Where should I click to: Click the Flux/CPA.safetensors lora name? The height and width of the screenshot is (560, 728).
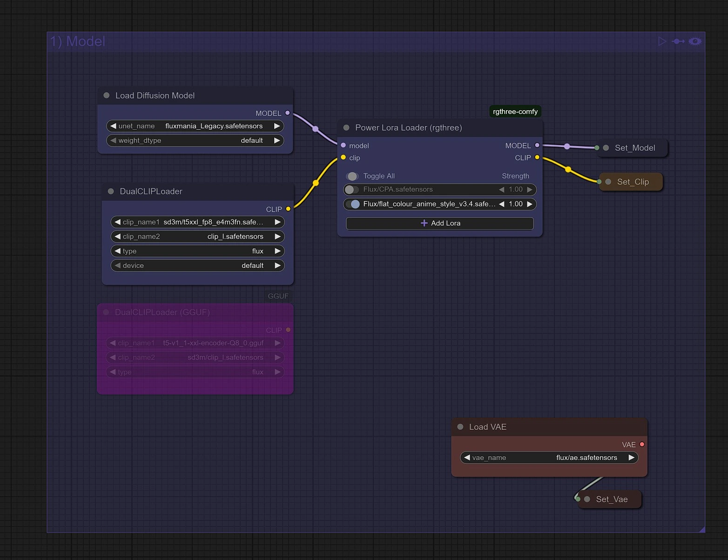click(398, 189)
